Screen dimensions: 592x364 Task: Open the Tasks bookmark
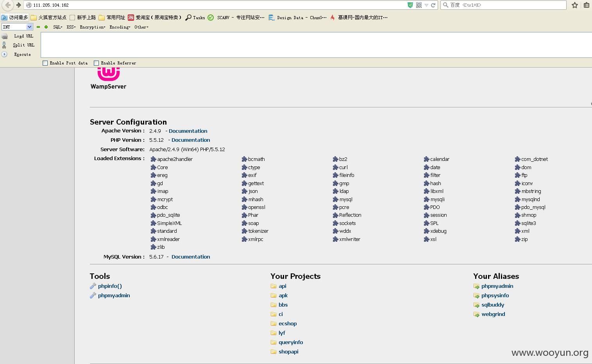click(x=195, y=18)
